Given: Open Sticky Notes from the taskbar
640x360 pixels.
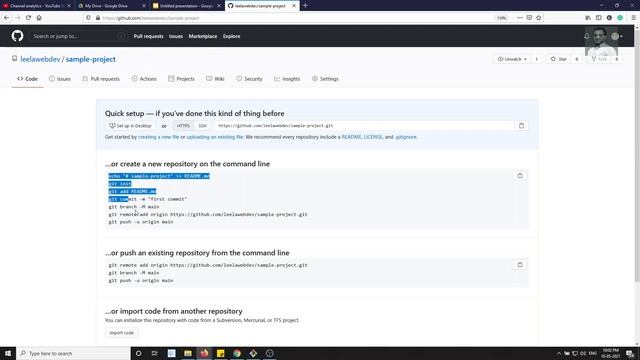Looking at the screenshot, I should coord(220,353).
